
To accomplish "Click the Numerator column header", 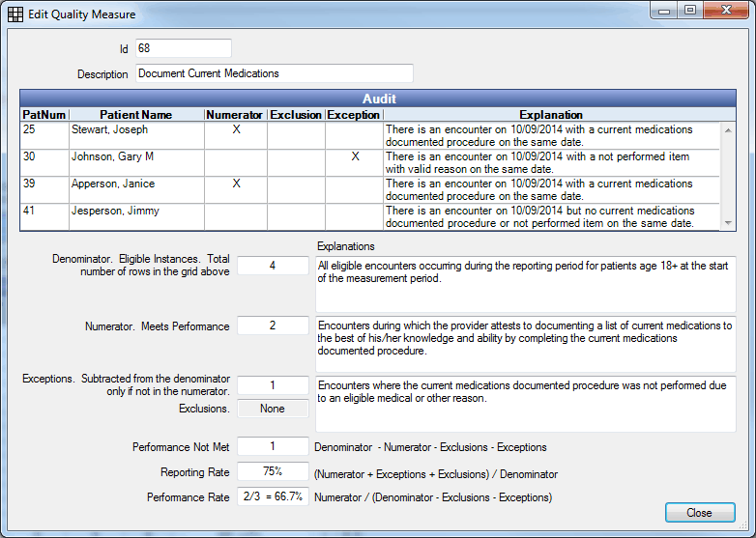I will pyautogui.click(x=235, y=115).
